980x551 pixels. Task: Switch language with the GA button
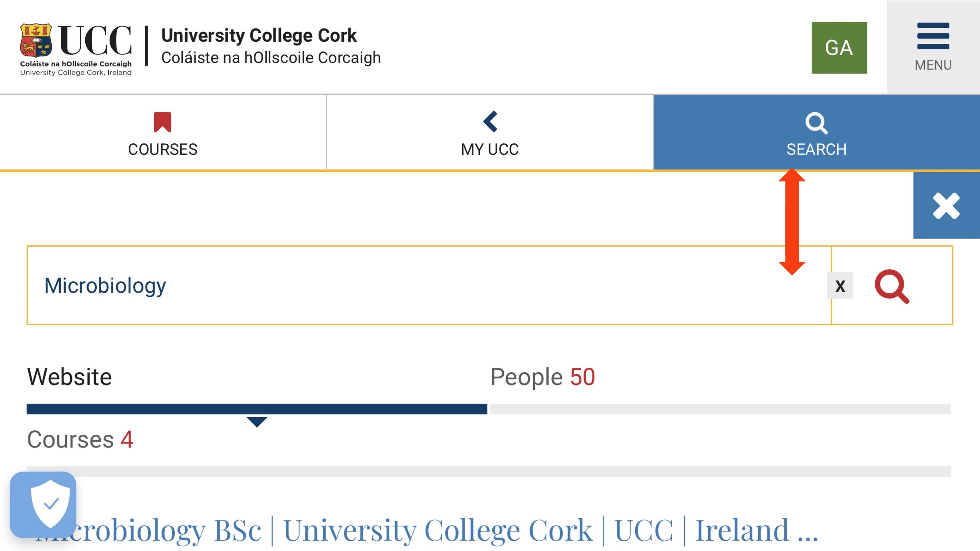(x=839, y=47)
